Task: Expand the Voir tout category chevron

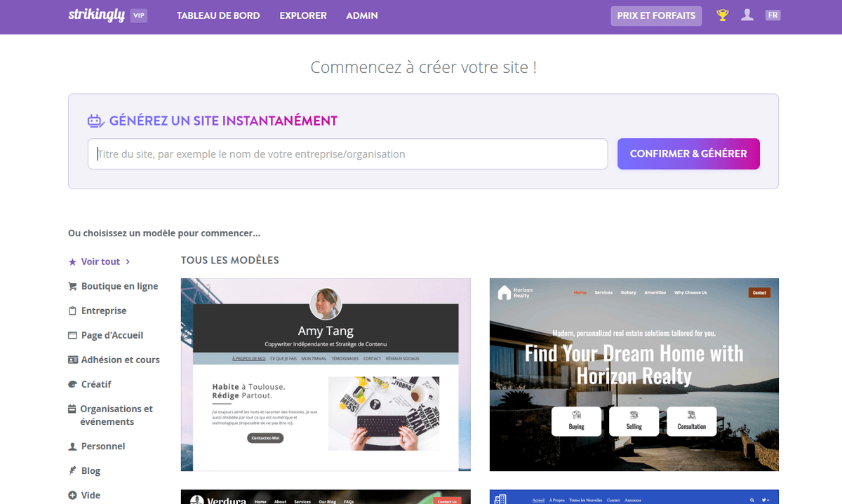Action: coord(128,261)
